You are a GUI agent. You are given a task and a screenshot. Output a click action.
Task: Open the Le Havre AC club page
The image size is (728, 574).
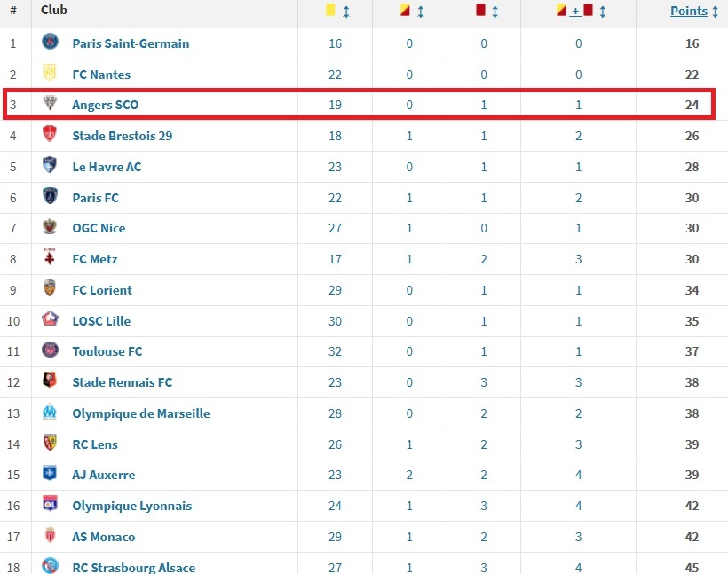point(107,167)
